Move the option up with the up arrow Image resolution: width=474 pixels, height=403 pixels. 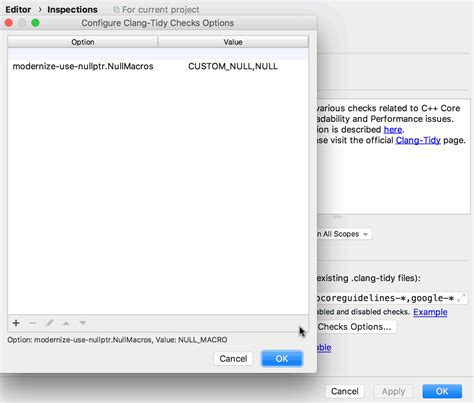[x=66, y=323]
